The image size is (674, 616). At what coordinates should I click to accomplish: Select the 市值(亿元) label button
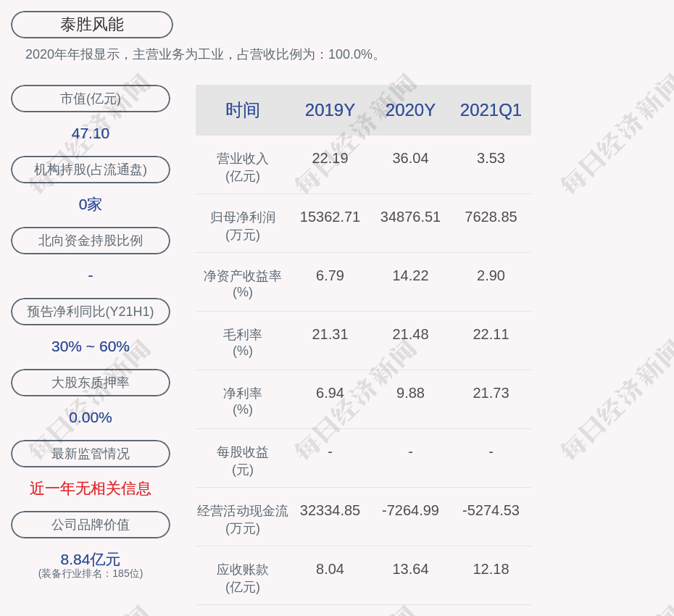[90, 99]
